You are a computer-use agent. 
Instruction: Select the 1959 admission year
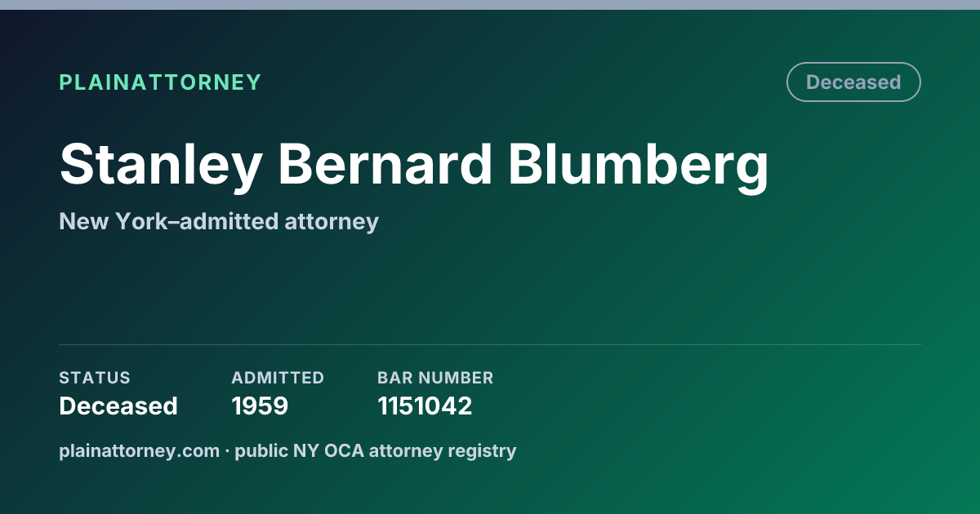[260, 405]
